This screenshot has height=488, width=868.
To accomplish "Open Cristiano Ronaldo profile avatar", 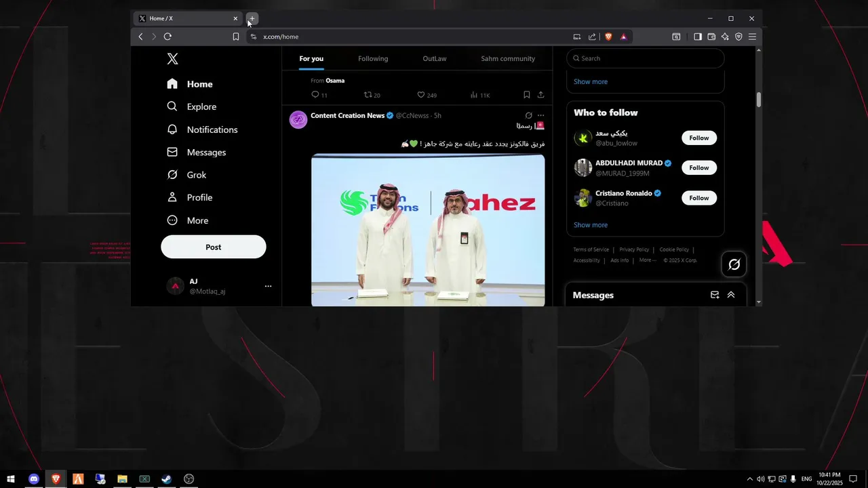I will 583,198.
